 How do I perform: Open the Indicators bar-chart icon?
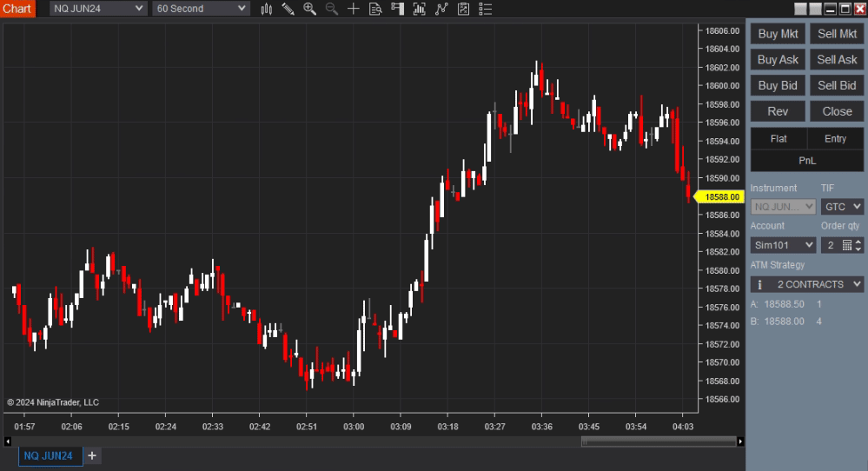420,9
